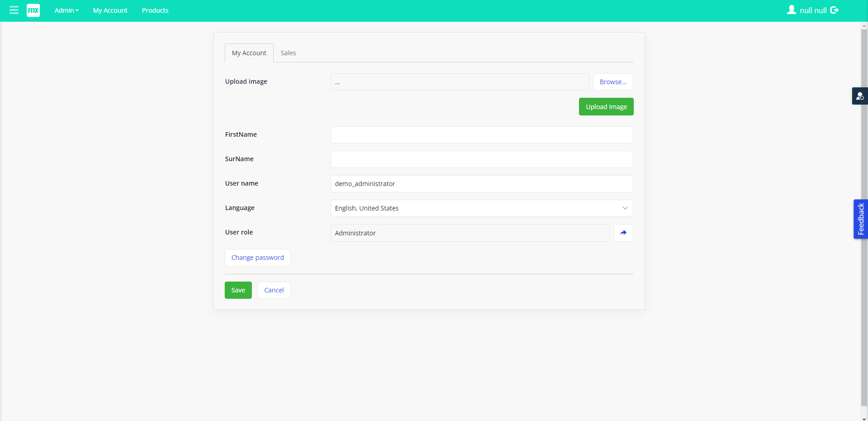Click Save to store account changes
This screenshot has height=421, width=868.
[238, 290]
